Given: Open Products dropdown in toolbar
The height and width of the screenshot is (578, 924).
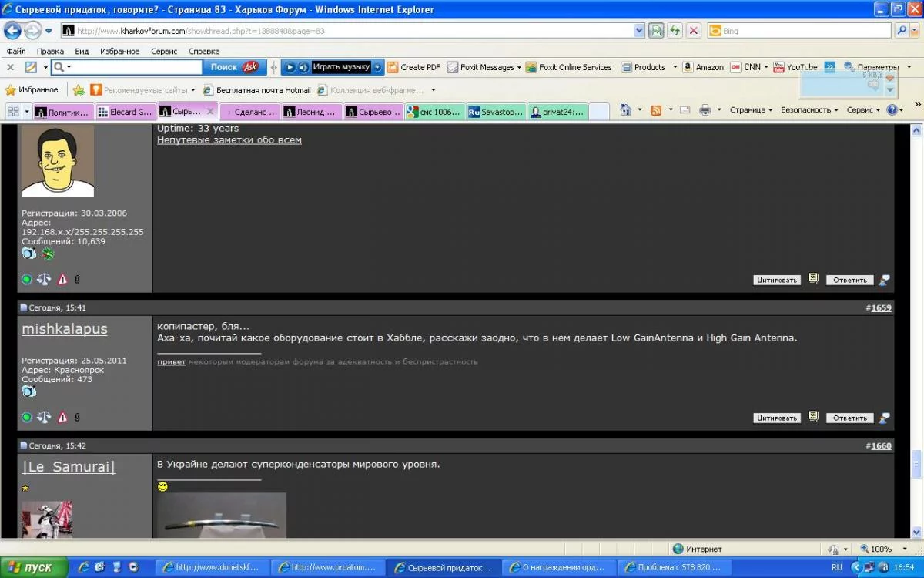Looking at the screenshot, I should click(649, 67).
